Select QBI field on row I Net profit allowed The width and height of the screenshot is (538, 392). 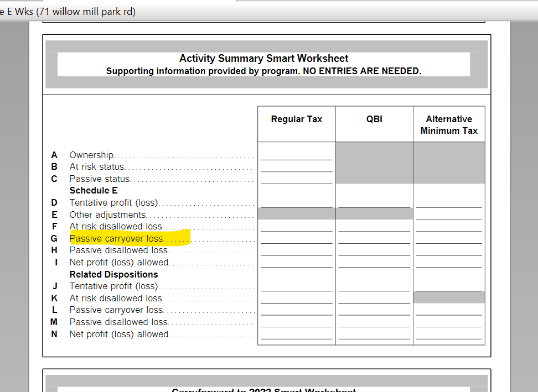point(374,262)
